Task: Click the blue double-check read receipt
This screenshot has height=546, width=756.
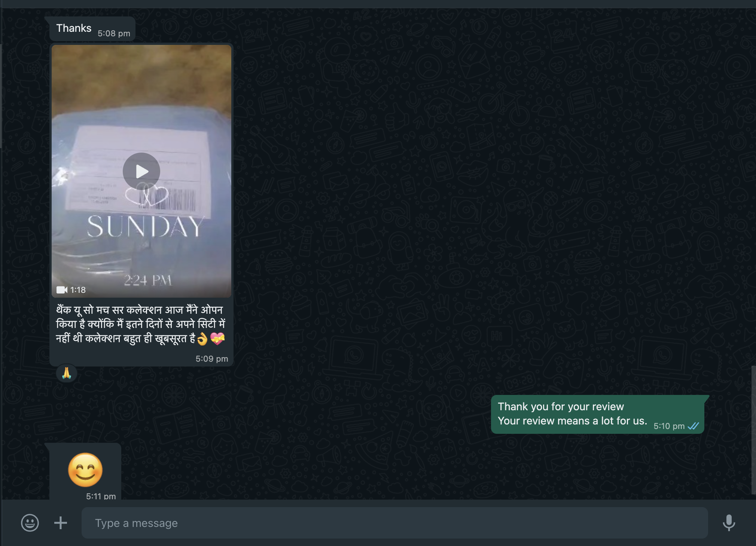Action: (693, 426)
